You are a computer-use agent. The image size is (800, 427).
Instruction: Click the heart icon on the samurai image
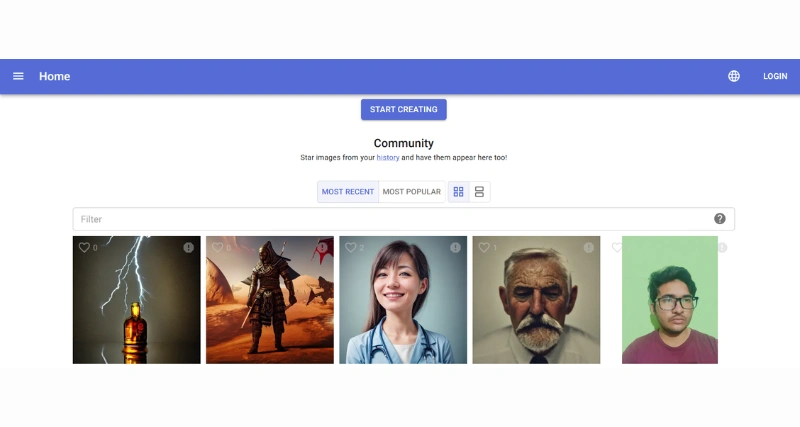click(217, 248)
